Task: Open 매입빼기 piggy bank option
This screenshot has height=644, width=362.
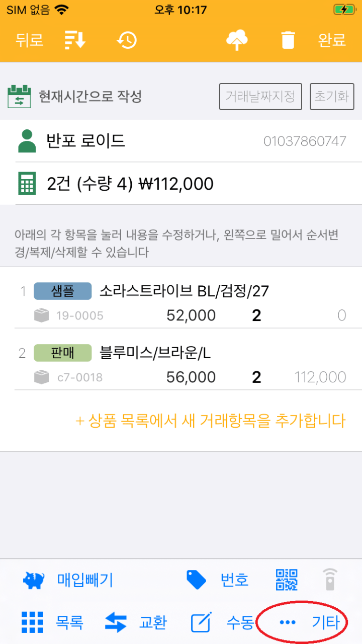Action: (x=68, y=580)
